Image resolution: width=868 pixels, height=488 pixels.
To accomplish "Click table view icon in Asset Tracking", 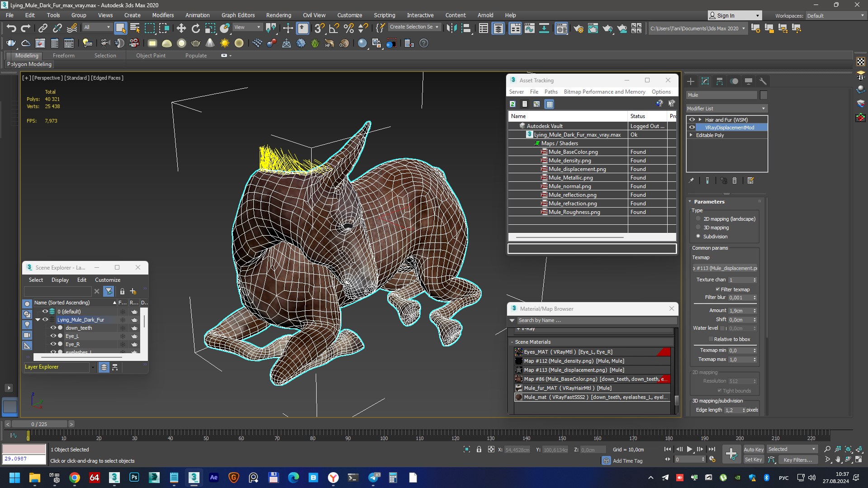I will click(x=549, y=104).
